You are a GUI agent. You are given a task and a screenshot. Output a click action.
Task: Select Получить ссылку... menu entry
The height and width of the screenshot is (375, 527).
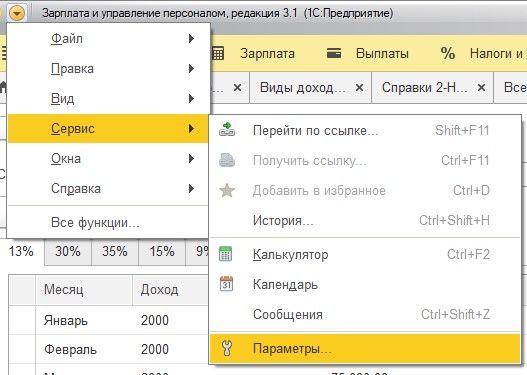click(365, 160)
